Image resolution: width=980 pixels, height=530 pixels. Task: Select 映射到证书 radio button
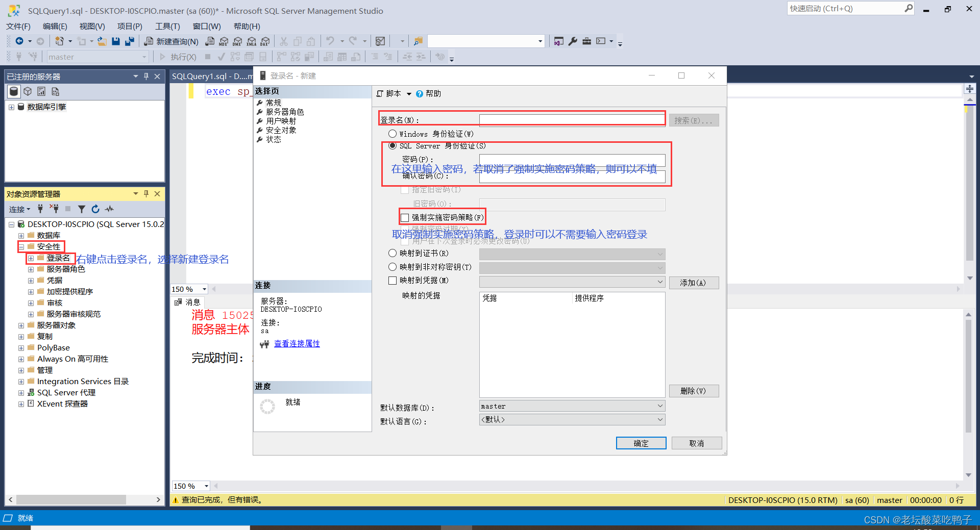(x=393, y=253)
